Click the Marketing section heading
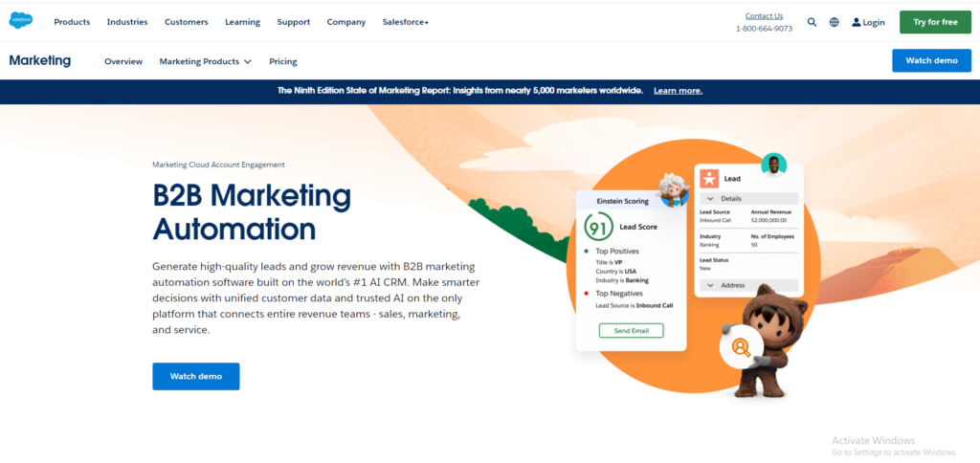The image size is (980, 463). pos(40,60)
